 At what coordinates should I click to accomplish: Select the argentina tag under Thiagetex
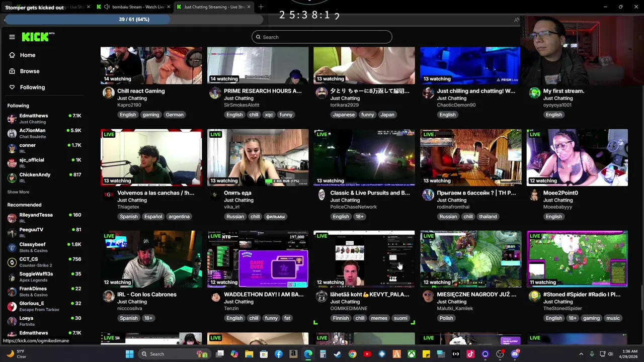pos(179,217)
